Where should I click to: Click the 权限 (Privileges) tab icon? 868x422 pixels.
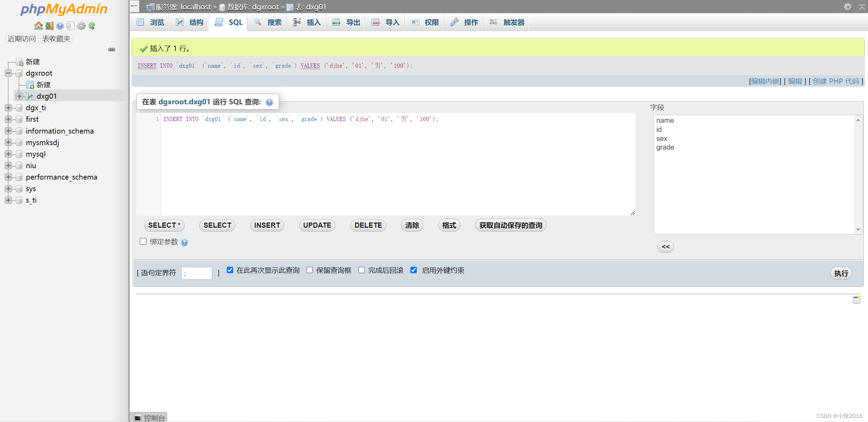click(416, 22)
